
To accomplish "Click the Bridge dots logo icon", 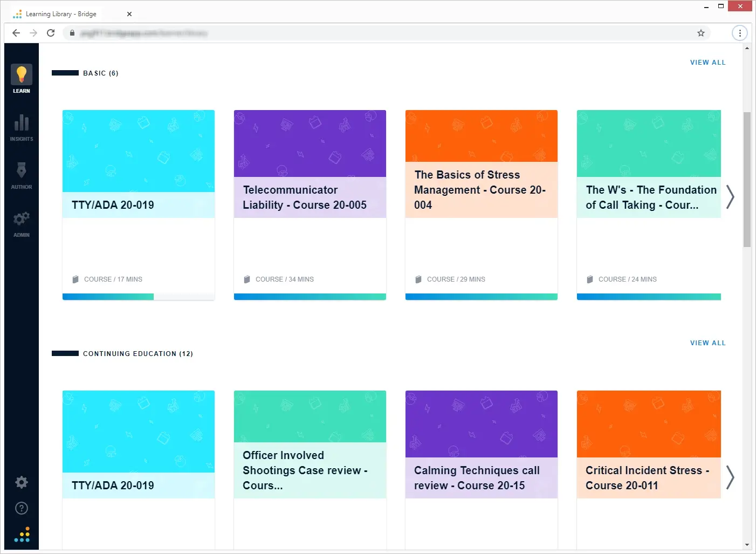I will click(x=22, y=534).
